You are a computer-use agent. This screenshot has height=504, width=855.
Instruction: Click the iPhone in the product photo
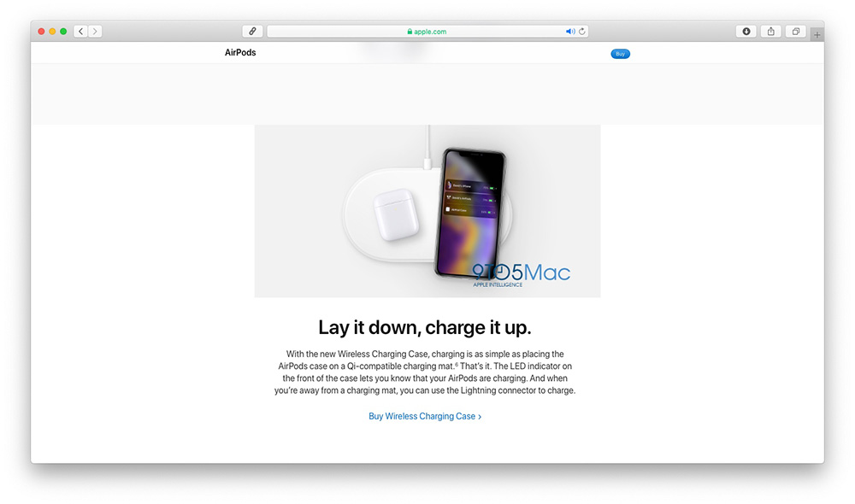470,213
